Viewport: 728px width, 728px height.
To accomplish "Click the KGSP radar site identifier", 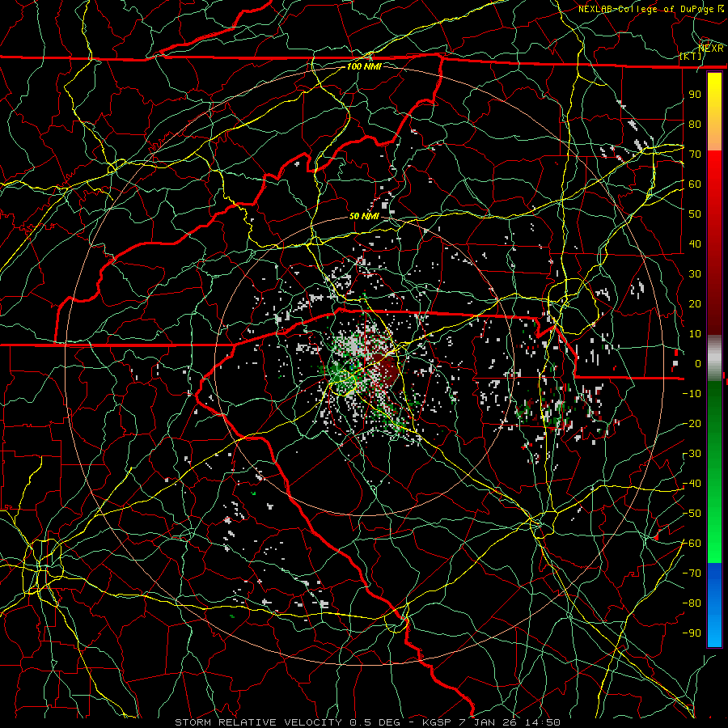I will [438, 722].
